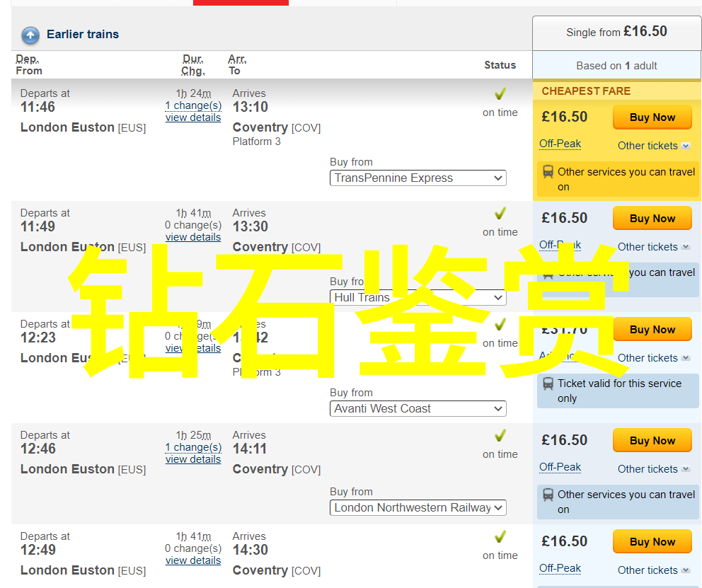Click the on-time tick for the 12:46 departure
This screenshot has width=702, height=588.
(500, 435)
